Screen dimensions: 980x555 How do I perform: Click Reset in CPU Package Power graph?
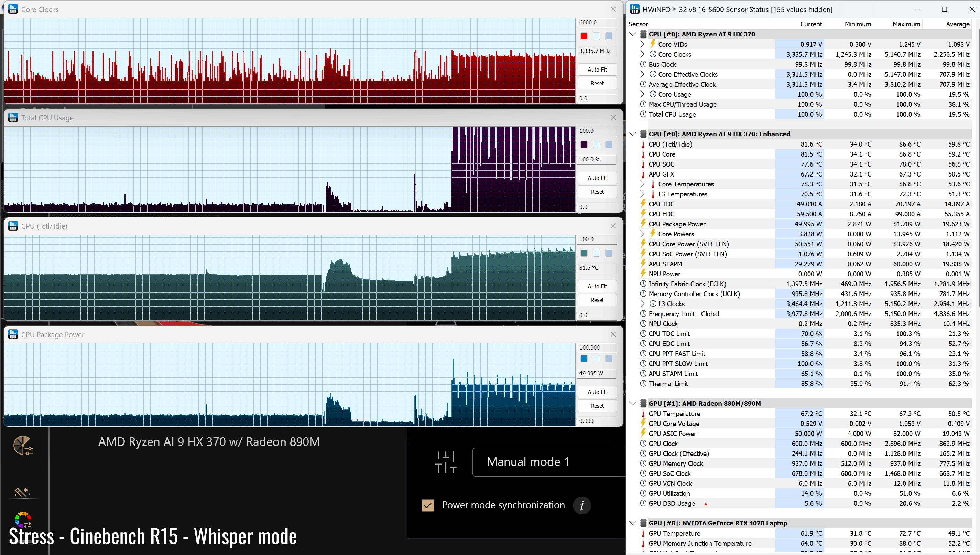(597, 405)
